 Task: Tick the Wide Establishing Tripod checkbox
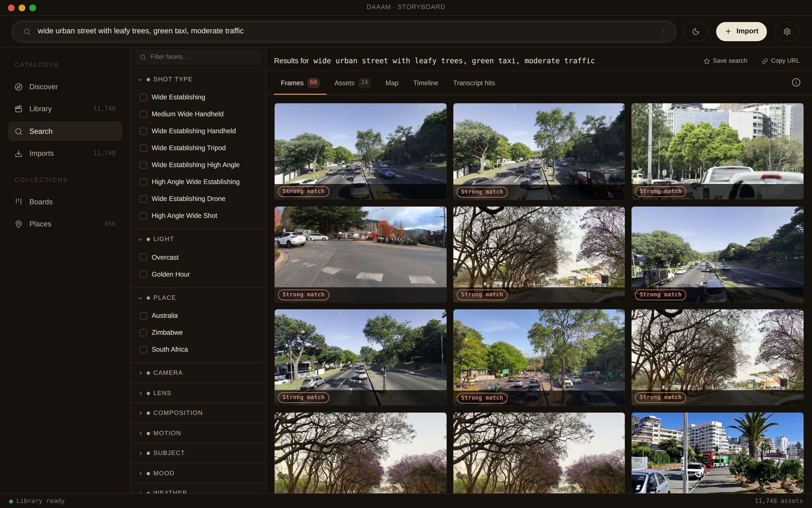coord(144,148)
